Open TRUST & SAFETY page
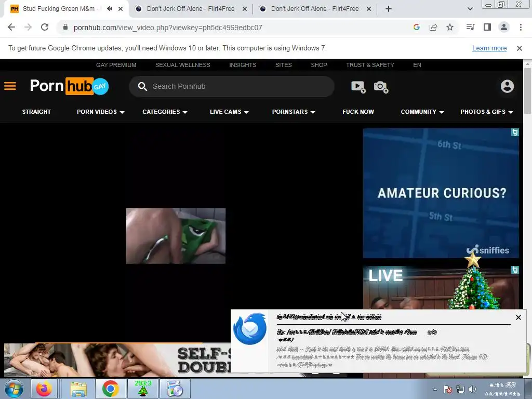 (x=370, y=65)
